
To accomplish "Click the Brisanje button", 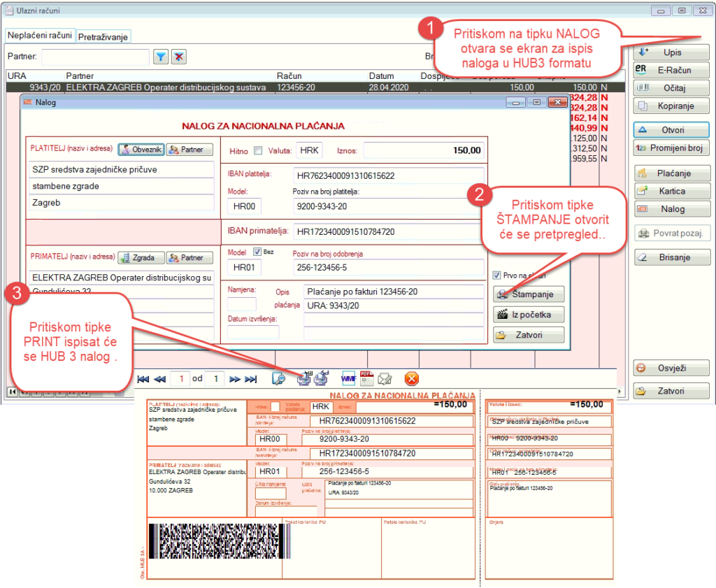I will pyautogui.click(x=672, y=257).
